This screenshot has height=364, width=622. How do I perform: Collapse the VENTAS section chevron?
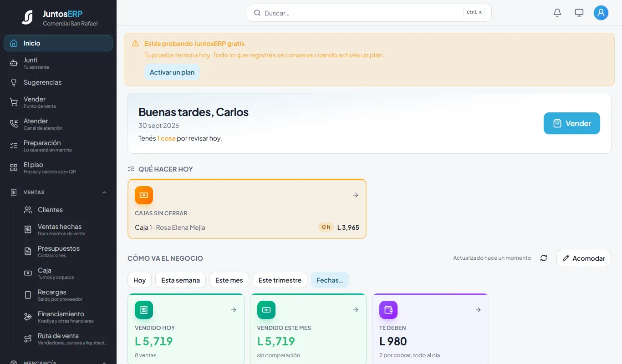click(104, 192)
